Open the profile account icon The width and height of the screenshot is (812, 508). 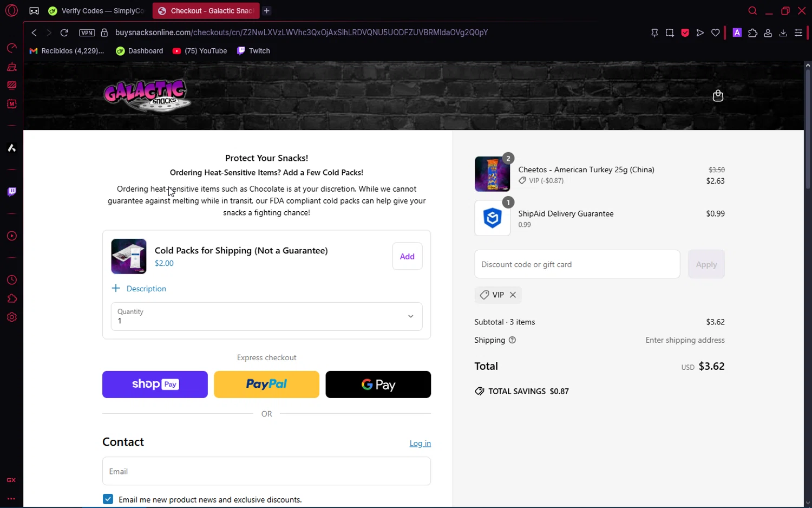(768, 33)
